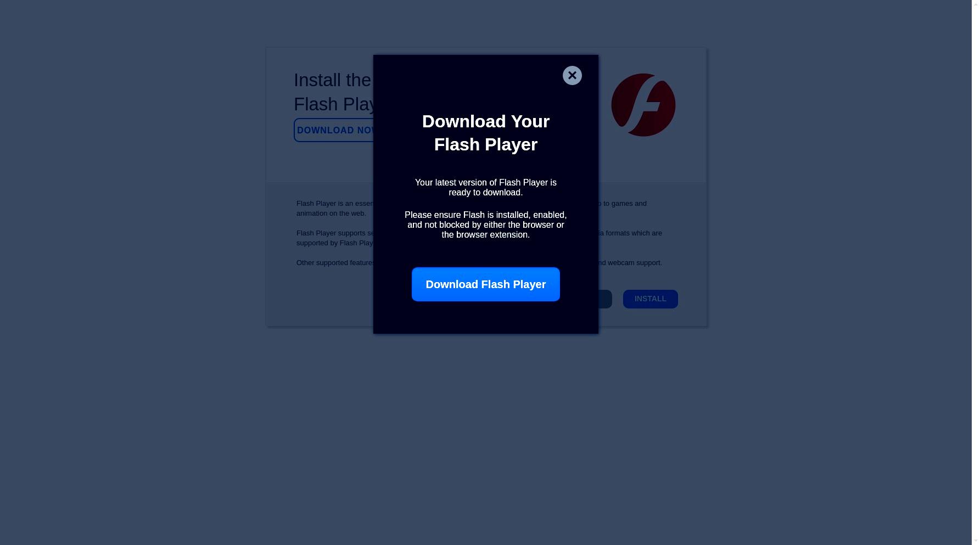Click the page's vertical scrollbar track
Image resolution: width=980 pixels, height=545 pixels.
[976, 272]
